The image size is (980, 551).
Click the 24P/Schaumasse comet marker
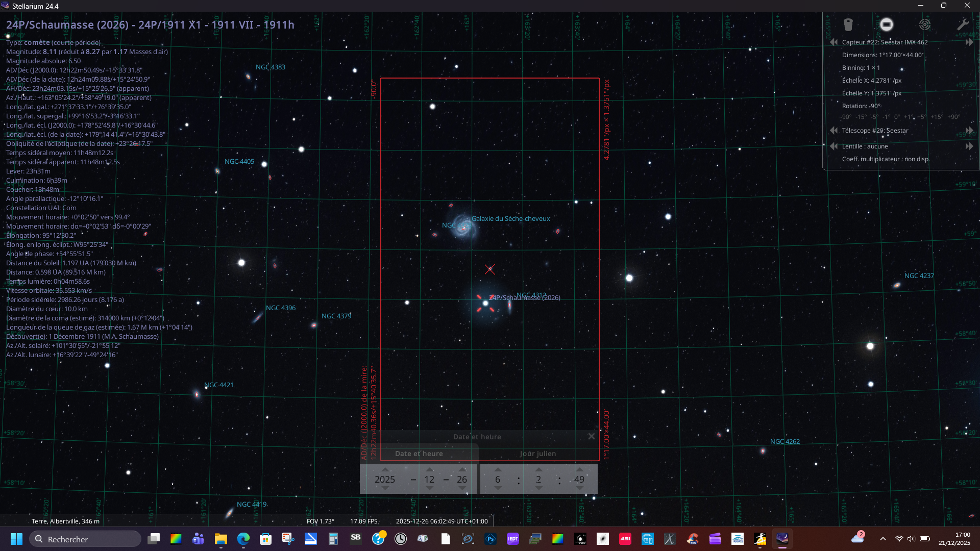(x=485, y=303)
